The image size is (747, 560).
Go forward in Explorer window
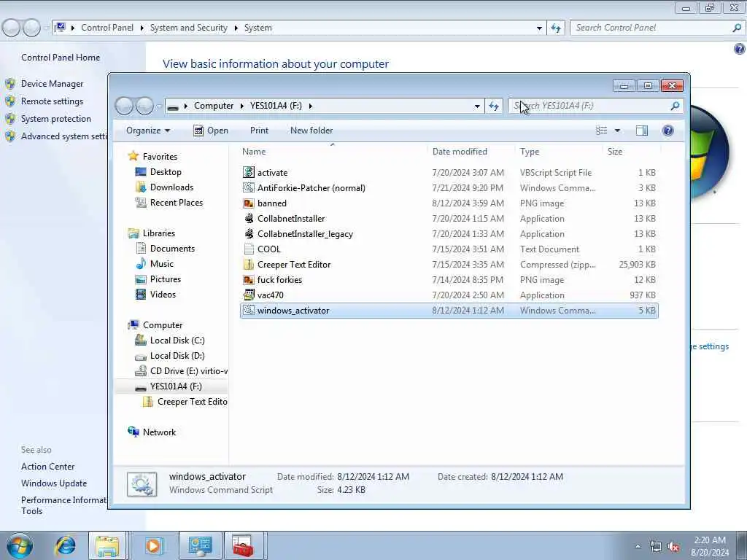click(x=145, y=106)
